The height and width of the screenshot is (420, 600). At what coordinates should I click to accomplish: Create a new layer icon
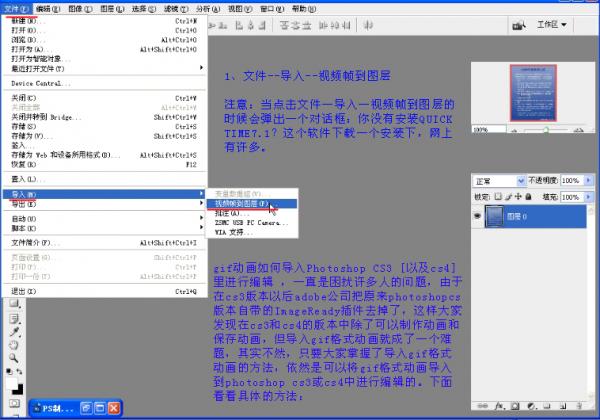pyautogui.click(x=563, y=406)
